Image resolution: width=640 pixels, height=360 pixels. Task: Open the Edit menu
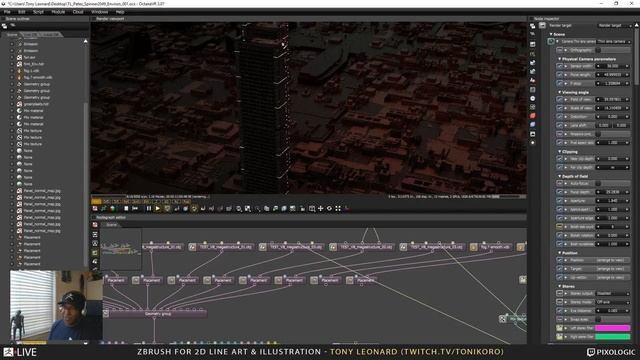coord(21,12)
